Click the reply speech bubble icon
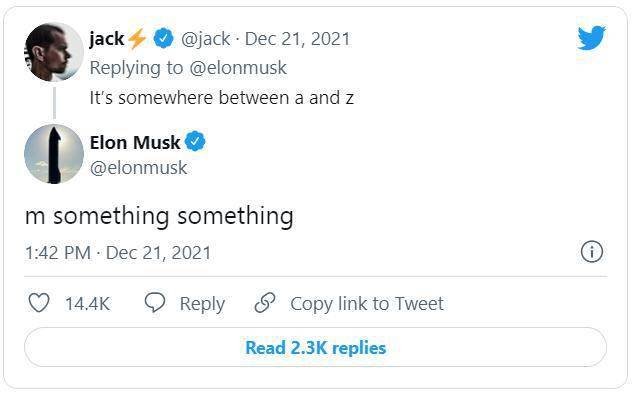The image size is (632, 393). (x=155, y=303)
